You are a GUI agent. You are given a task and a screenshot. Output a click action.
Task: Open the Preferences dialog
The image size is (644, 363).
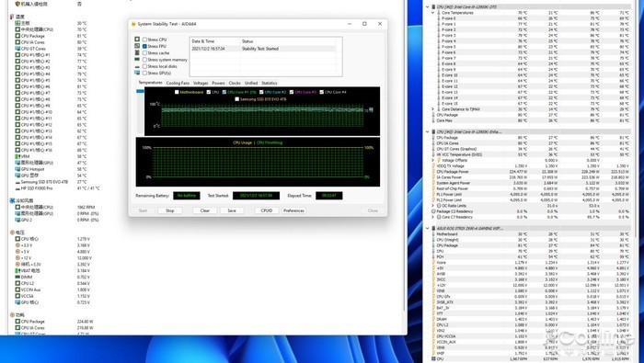pos(293,210)
